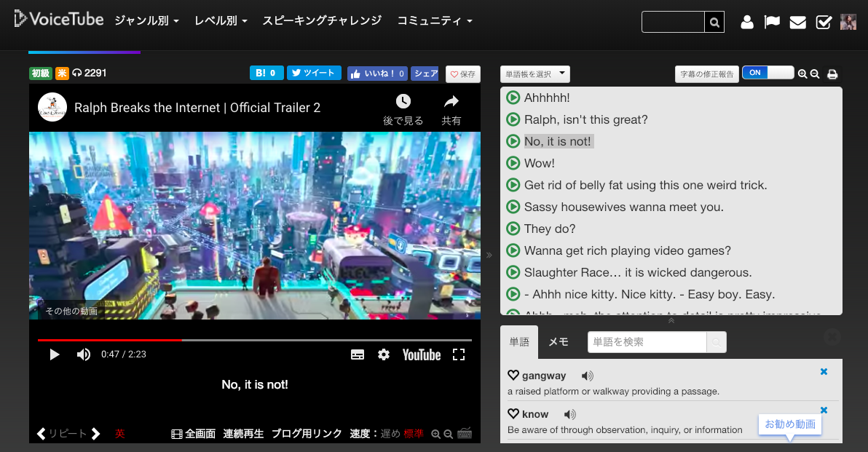Viewport: 868px width, 452px height.
Task: Open the user profile icon
Action: coord(747,22)
